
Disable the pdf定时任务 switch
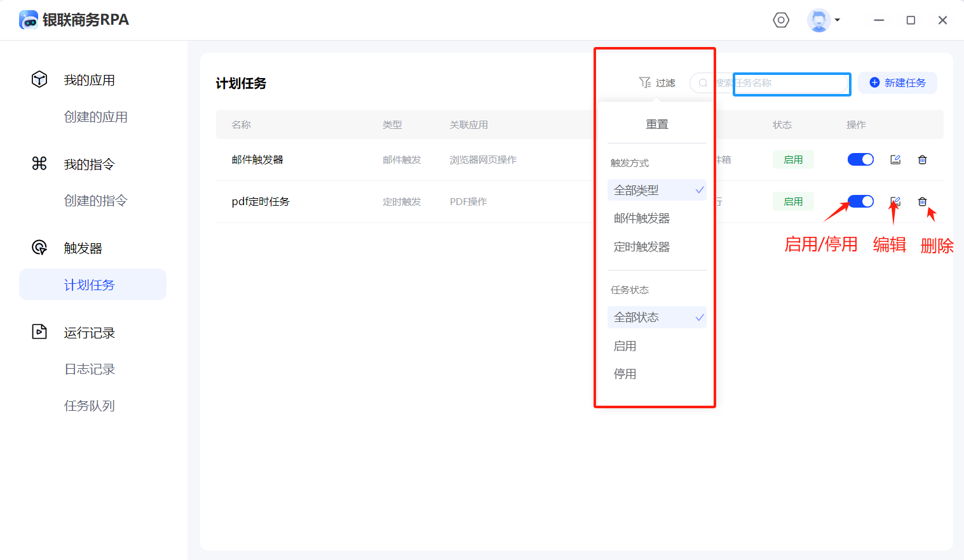tap(860, 202)
